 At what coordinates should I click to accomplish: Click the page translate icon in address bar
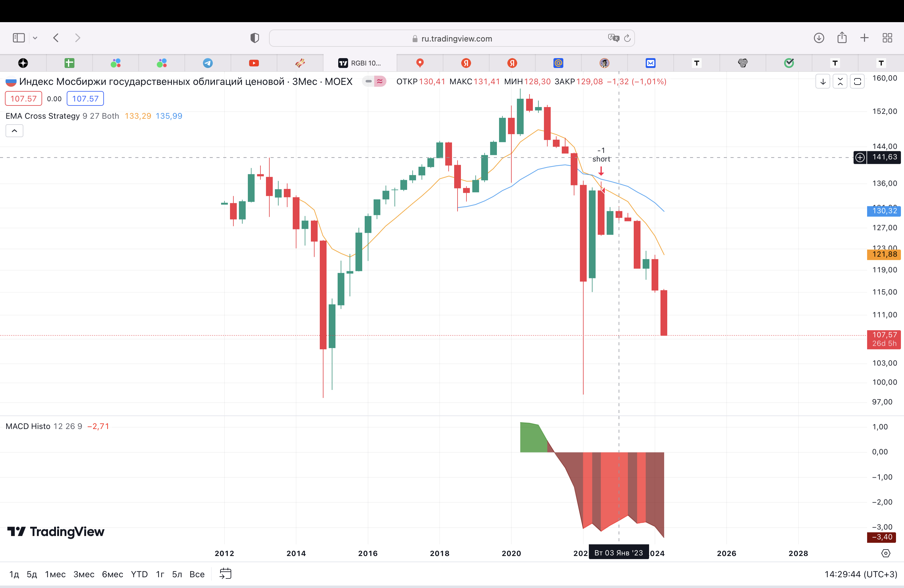[x=613, y=38]
